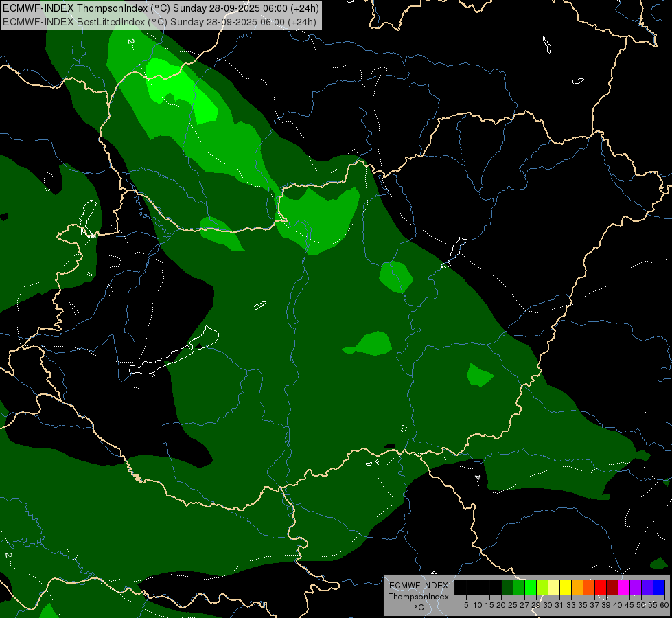The height and width of the screenshot is (618, 672).
Task: Click the dark red 39-40 legend swatch
Action: point(612,587)
